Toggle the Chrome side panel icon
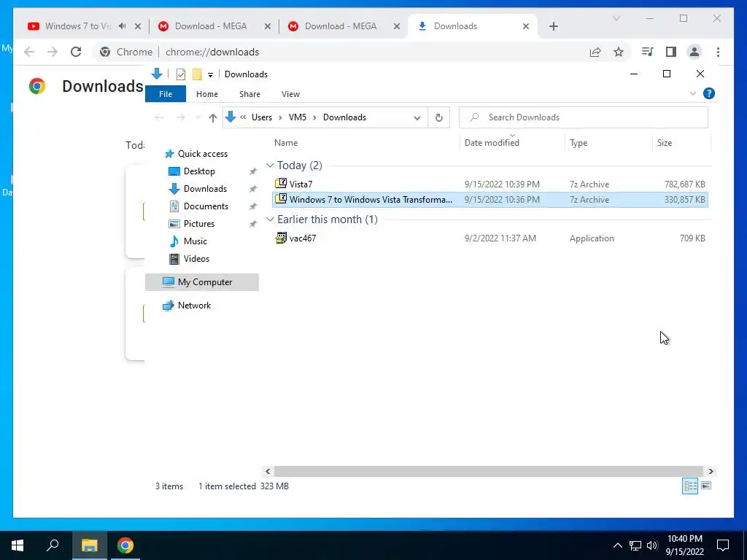Viewport: 747px width, 560px height. coord(671,52)
